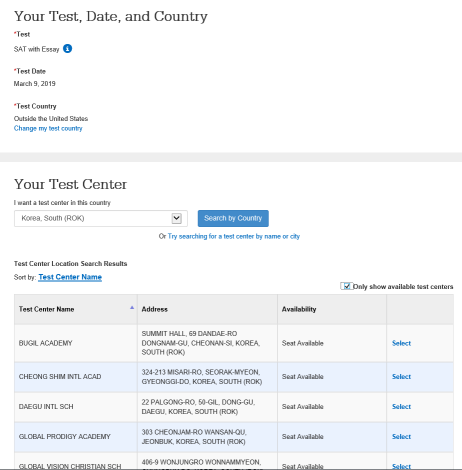The image size is (462, 470).
Task: Click the Search by Country button
Action: point(233,218)
